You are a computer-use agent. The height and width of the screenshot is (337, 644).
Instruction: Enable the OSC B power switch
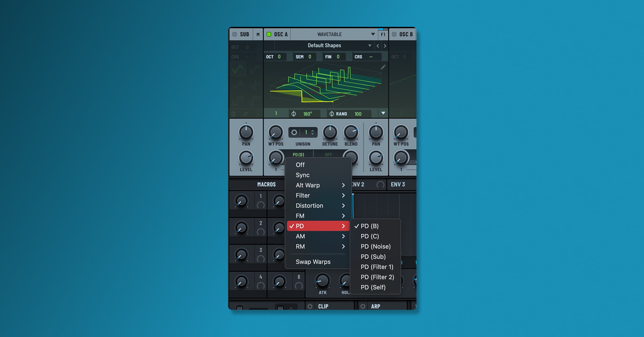coord(394,34)
